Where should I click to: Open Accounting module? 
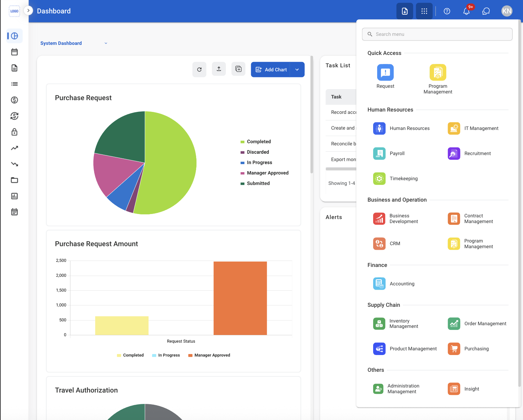tap(394, 284)
